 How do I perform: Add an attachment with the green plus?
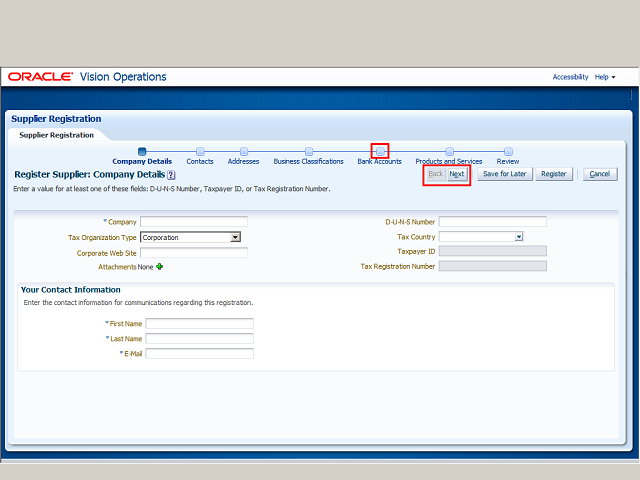point(160,267)
